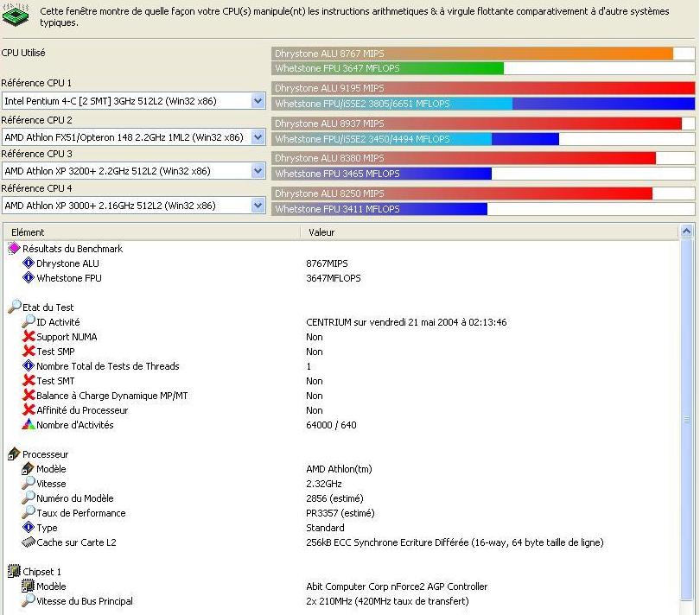Click the scrollbar up arrow
Image resolution: width=700 pixels, height=615 pixels.
[687, 231]
